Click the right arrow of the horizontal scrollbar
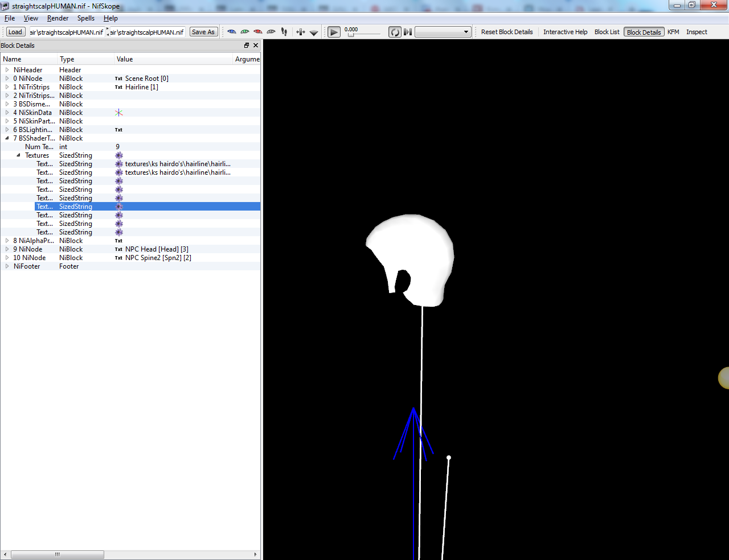729x560 pixels. pyautogui.click(x=255, y=554)
